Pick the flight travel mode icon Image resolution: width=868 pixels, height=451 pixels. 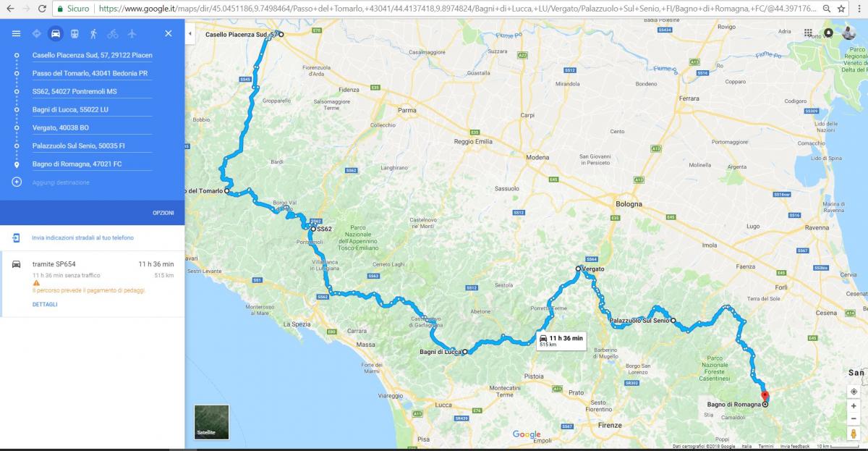(x=131, y=34)
